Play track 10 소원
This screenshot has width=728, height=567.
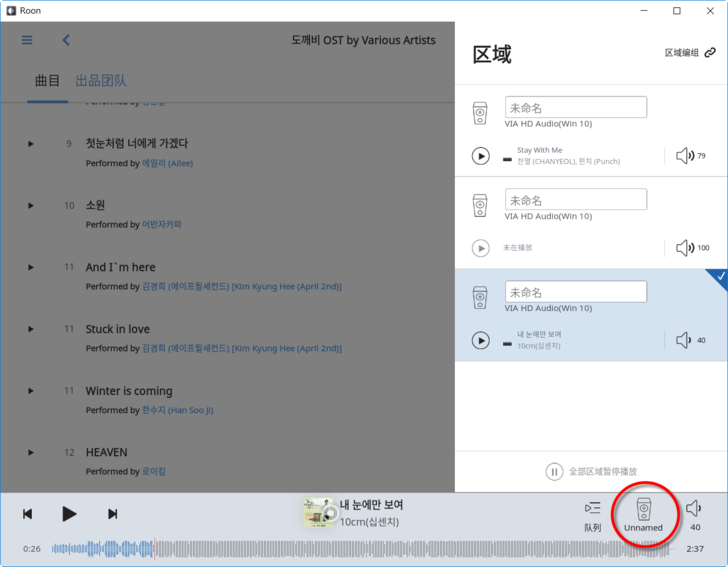[31, 205]
